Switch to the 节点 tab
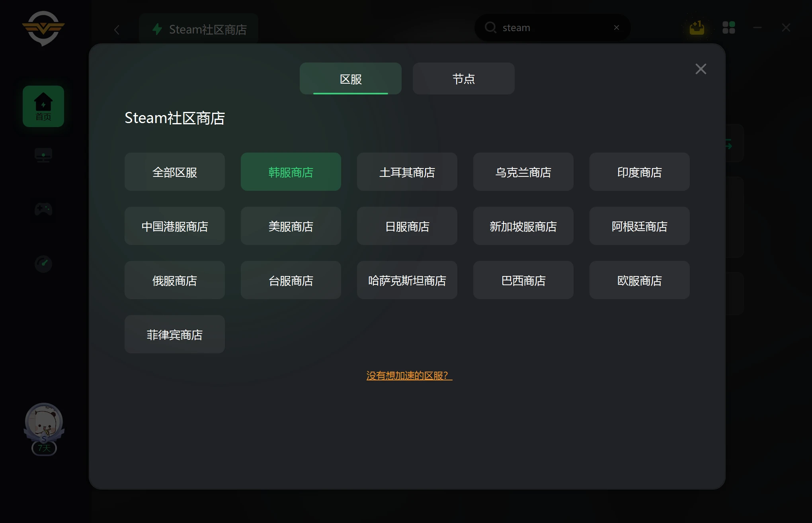 464,78
